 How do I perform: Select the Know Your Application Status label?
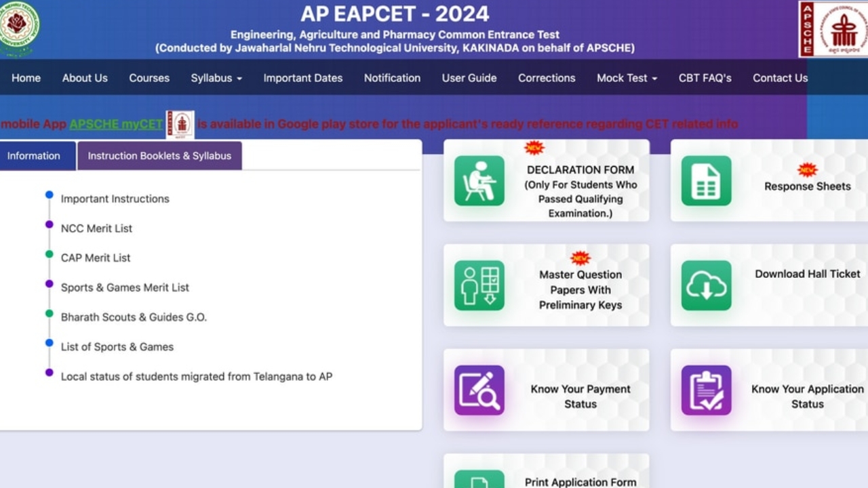click(x=808, y=396)
